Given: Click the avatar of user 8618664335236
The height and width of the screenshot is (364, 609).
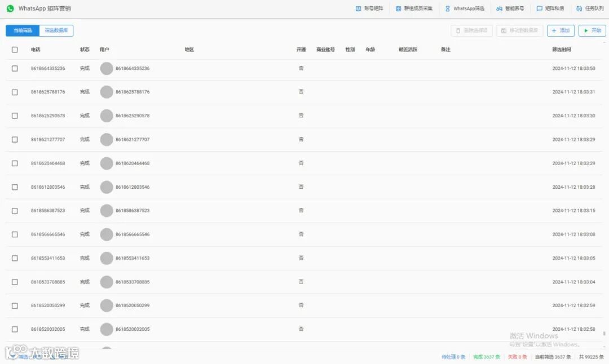Looking at the screenshot, I should coord(107,68).
